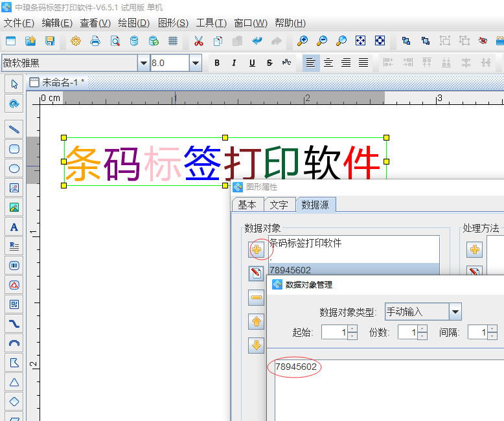Select the arrow pointer tool
Image resolution: width=504 pixels, height=421 pixels.
click(14, 84)
